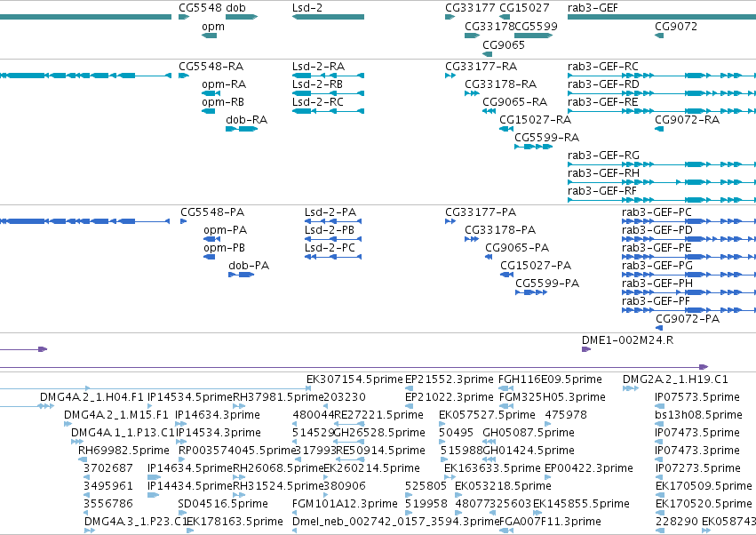Screen dimensions: 756x535
Task: Click the GH05087.5prime EST label
Action: point(529,432)
